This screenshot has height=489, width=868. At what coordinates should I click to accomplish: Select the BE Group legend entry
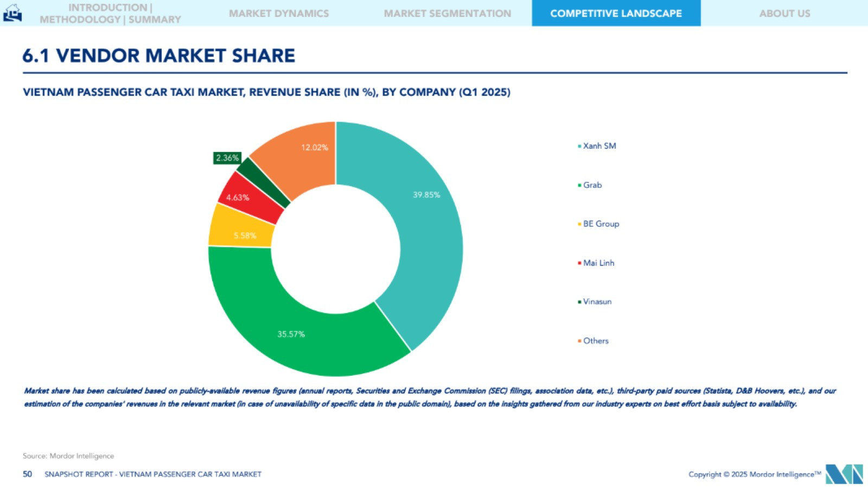tap(601, 224)
